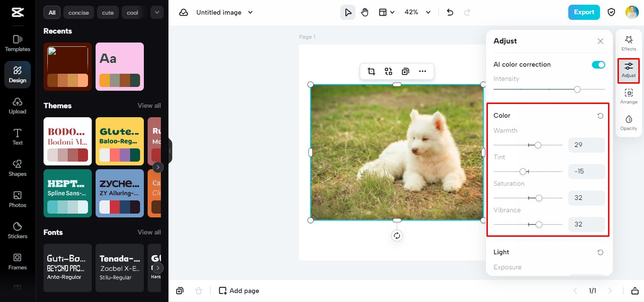Screen dimensions: 644x302
Task: Click View all next to Fonts
Action: coord(149,232)
